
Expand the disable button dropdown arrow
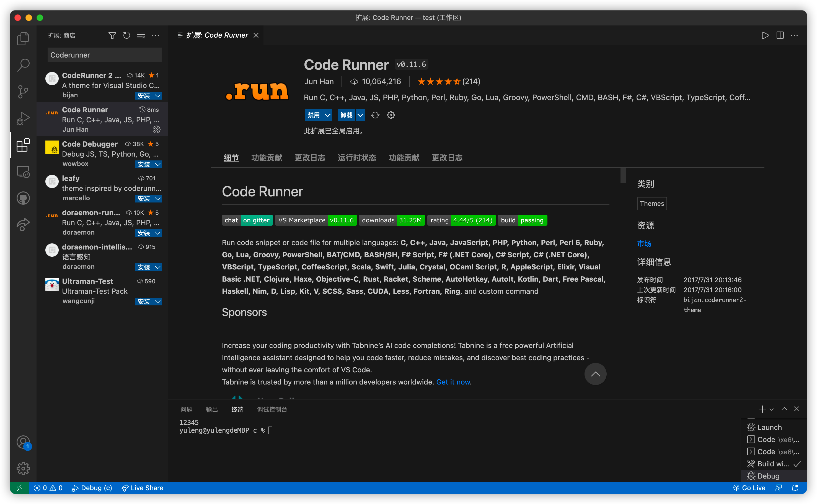coord(328,115)
